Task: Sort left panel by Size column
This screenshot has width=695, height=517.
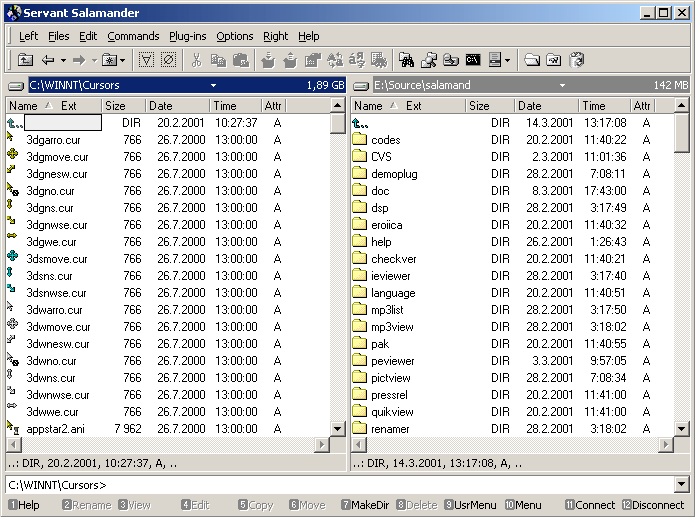Action: [x=116, y=106]
